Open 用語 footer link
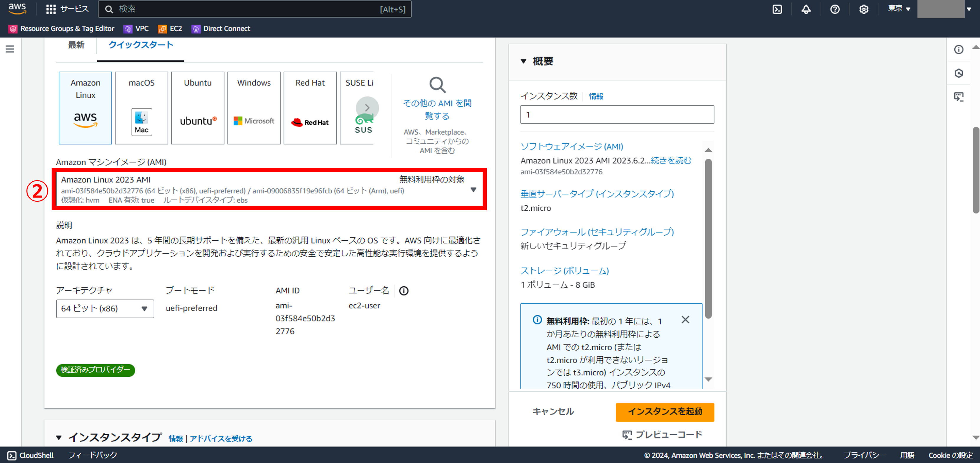Screen dimensions: 980x463 (x=907, y=455)
